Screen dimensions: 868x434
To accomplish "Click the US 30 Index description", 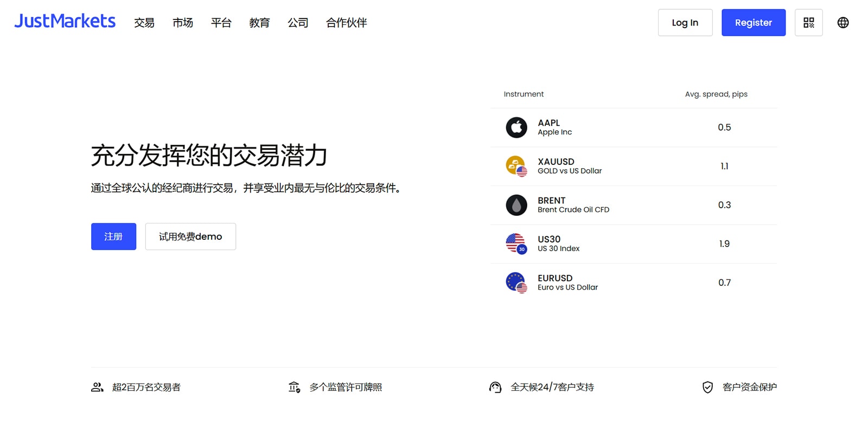I will [558, 248].
